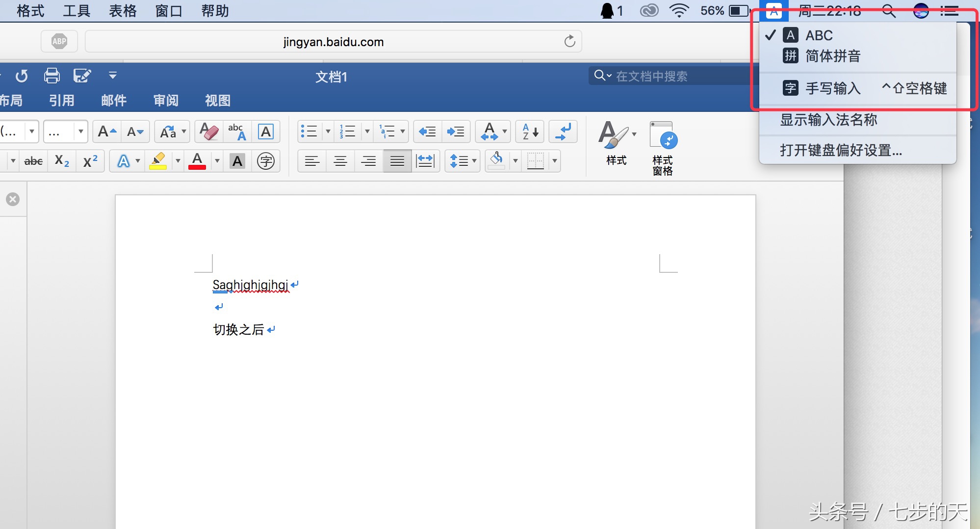Click the Wi-Fi status icon
The width and height of the screenshot is (980, 529).
pyautogui.click(x=679, y=11)
